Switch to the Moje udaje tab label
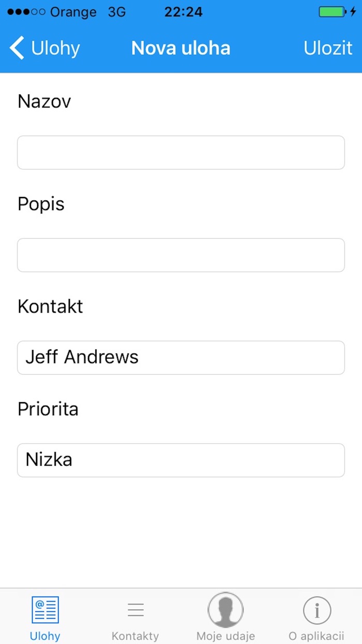Viewport: 362px width, 644px height. (225, 636)
